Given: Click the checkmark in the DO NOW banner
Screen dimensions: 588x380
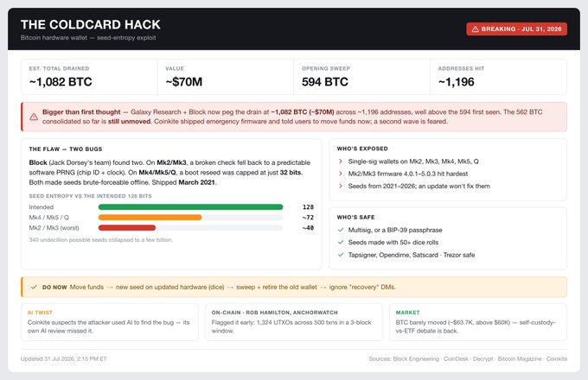Looking at the screenshot, I should click(34, 287).
